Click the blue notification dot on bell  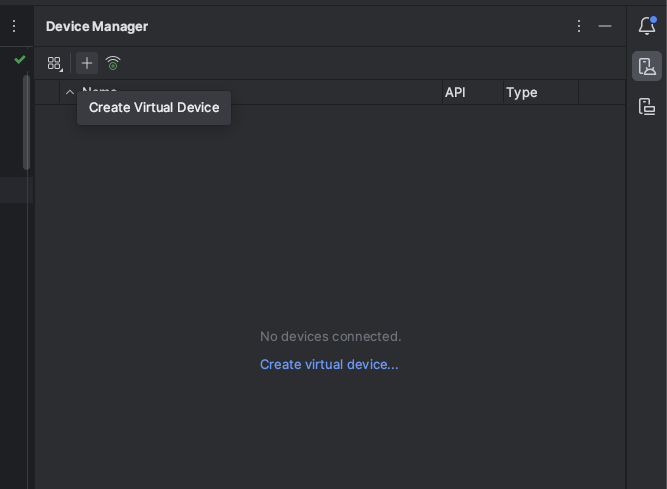(x=653, y=19)
